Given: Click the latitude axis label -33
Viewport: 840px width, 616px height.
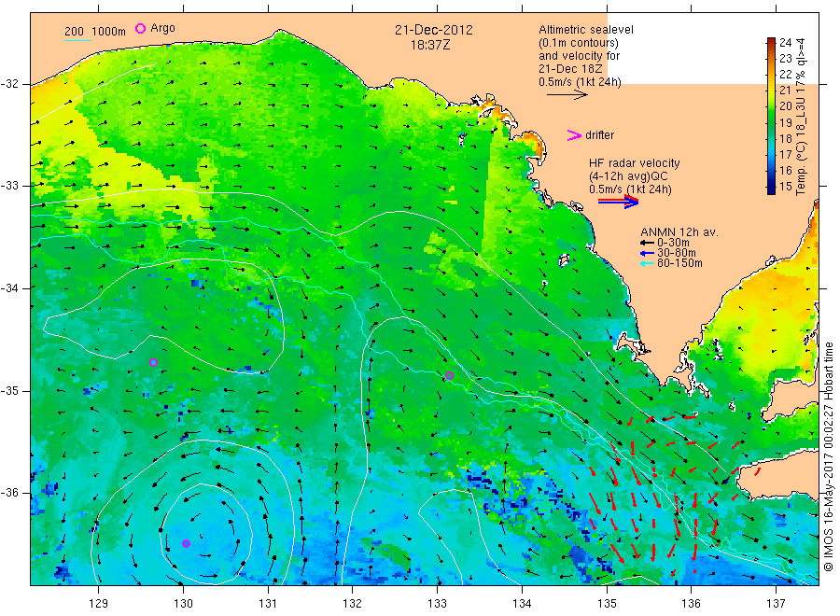Looking at the screenshot, I should click(9, 186).
